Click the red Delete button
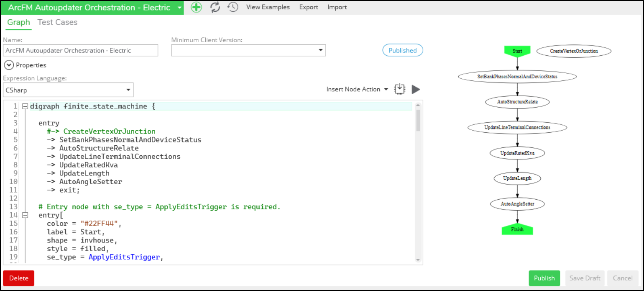This screenshot has width=644, height=291. (x=18, y=278)
